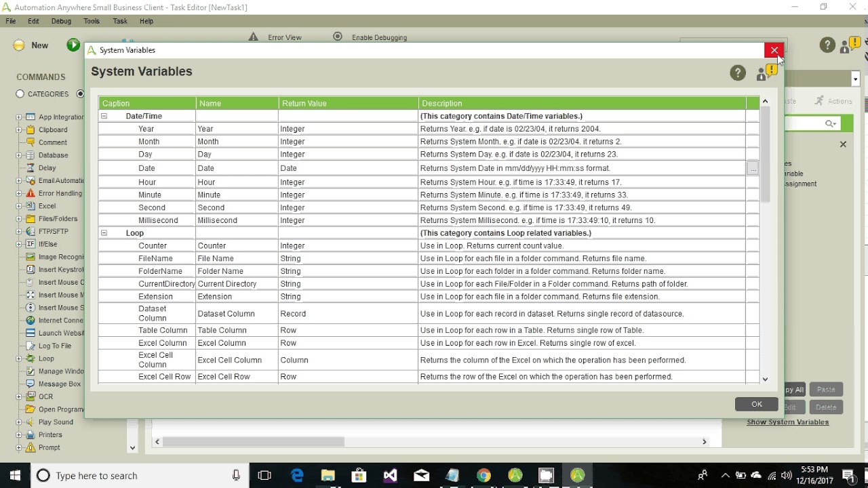Select the CATEGORIES radio button
This screenshot has height=488, width=868.
[x=20, y=94]
